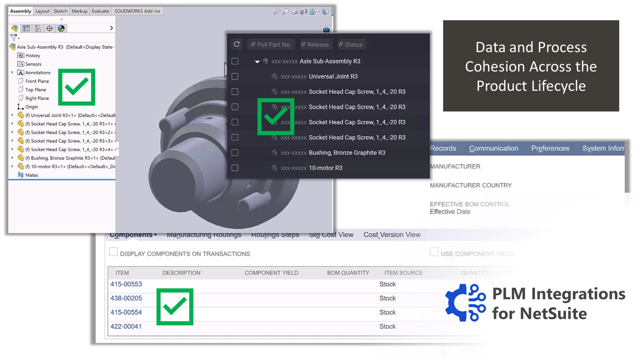Click the refresh icon in PLM panel
644x360 pixels.
pos(236,44)
